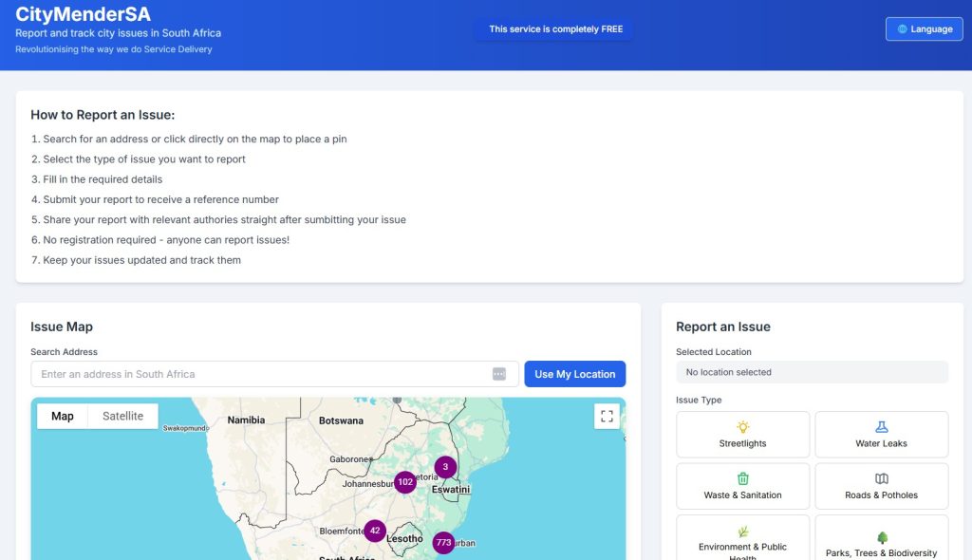Viewport: 972px width, 560px height.
Task: Click the Selected Location field
Action: 812,372
